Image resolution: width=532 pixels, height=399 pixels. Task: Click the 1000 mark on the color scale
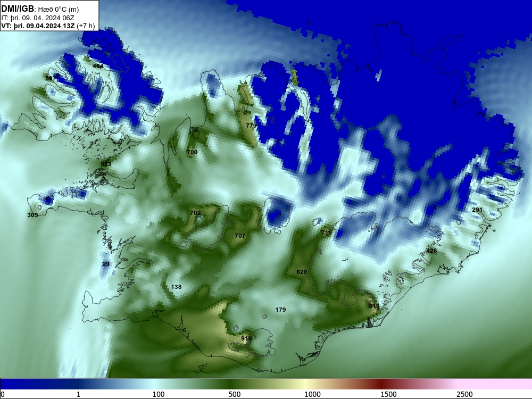point(312,394)
